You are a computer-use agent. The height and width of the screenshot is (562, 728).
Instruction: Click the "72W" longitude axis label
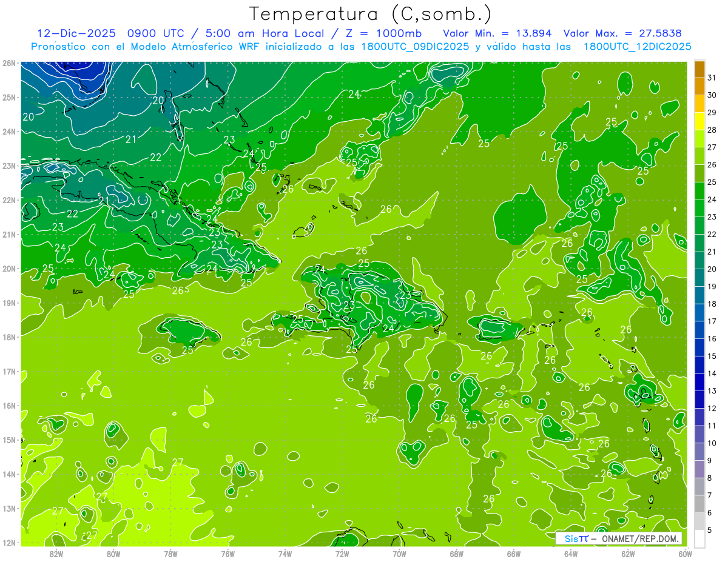(x=342, y=553)
